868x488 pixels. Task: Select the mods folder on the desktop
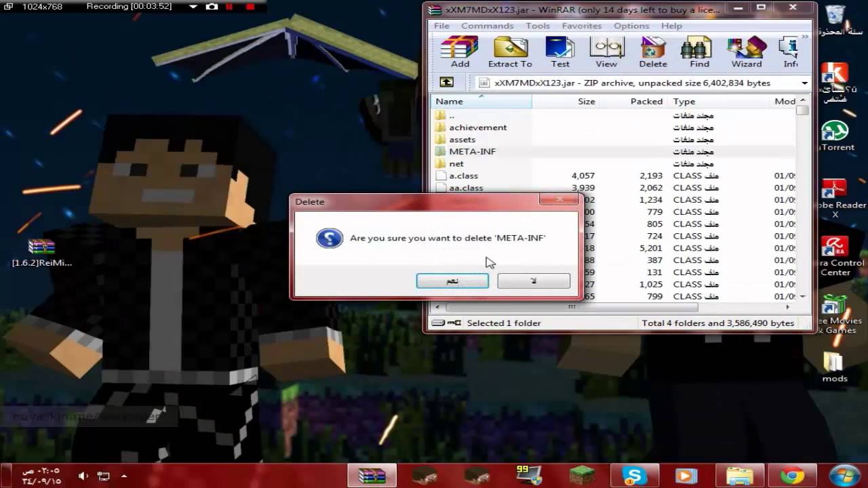click(834, 367)
